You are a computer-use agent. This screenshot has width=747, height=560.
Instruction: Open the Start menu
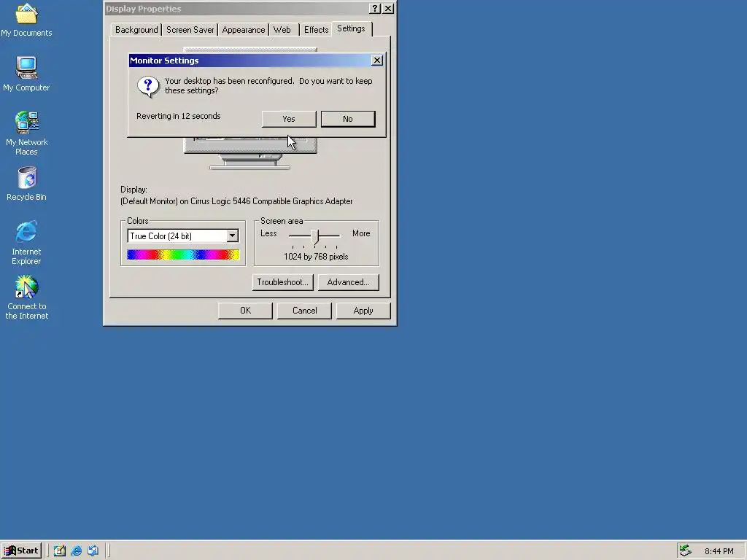[x=21, y=551]
